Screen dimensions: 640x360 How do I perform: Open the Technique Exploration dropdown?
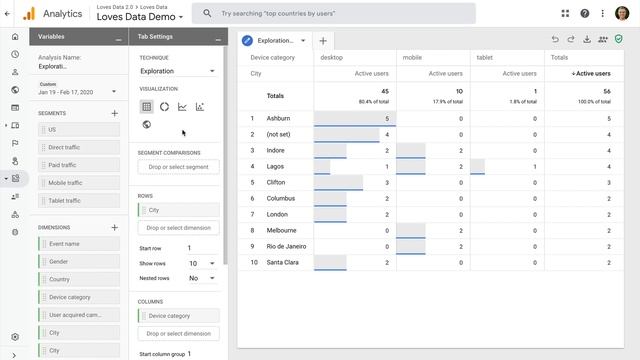click(x=178, y=71)
